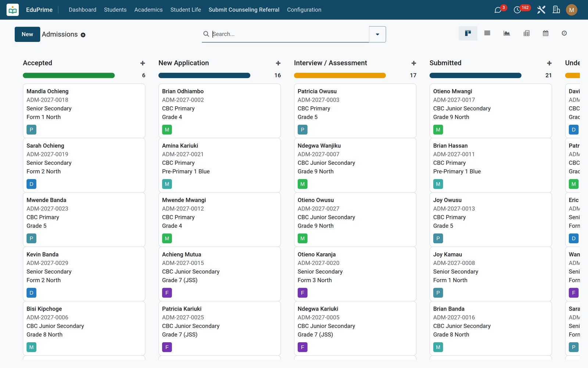This screenshot has width=588, height=368.
Task: Open the Dashboard menu
Action: 82,10
